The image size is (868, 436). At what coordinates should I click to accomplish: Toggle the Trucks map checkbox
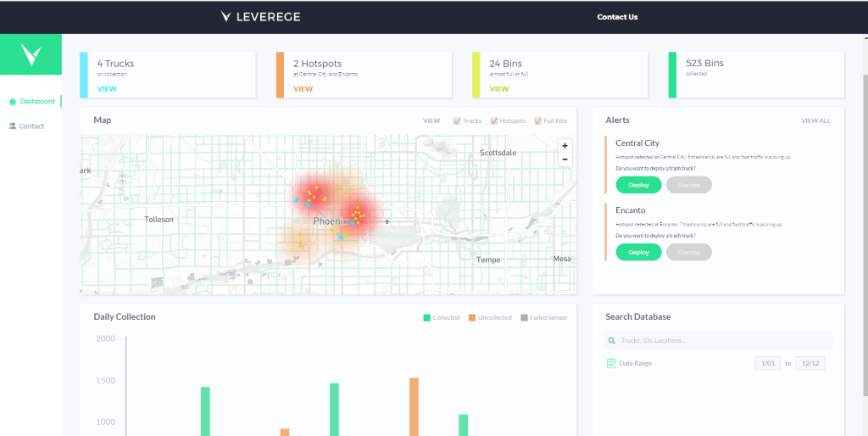457,120
